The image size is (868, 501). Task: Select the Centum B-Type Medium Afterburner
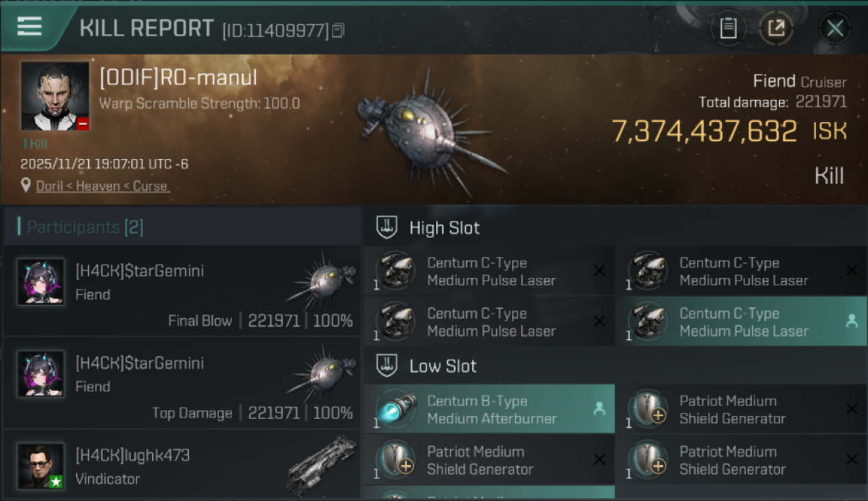[x=489, y=409]
